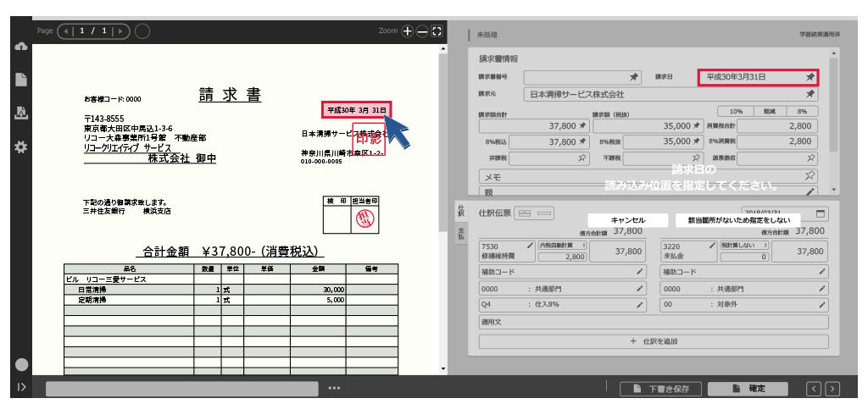Switch to the 仕訳 vertical tab
The height and width of the screenshot is (415, 868).
pos(460,211)
